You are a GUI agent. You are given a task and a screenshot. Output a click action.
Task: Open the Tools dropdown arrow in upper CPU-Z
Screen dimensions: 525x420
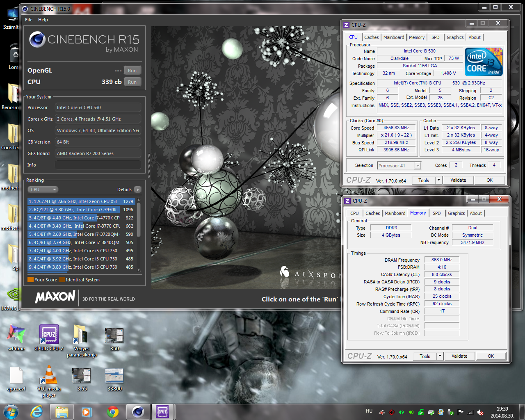(x=438, y=180)
